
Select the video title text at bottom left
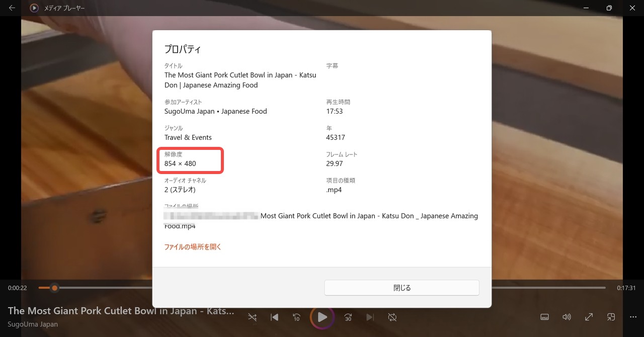pyautogui.click(x=121, y=311)
